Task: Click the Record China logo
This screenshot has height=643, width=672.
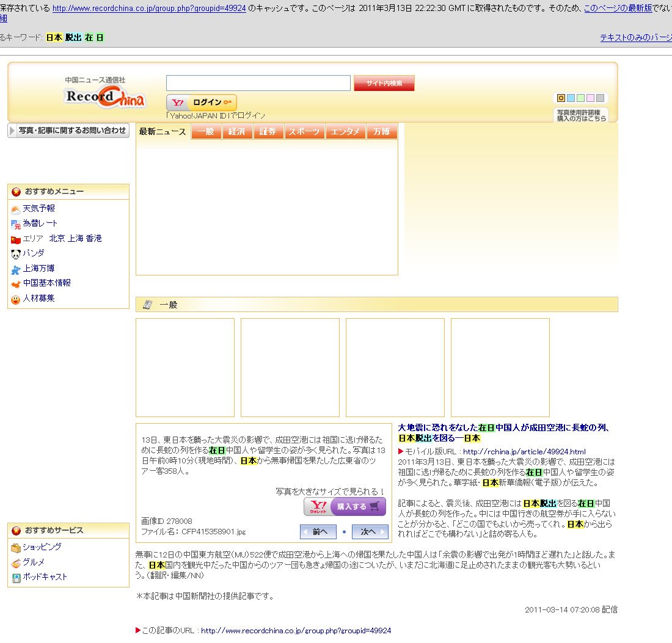Action: tap(106, 96)
